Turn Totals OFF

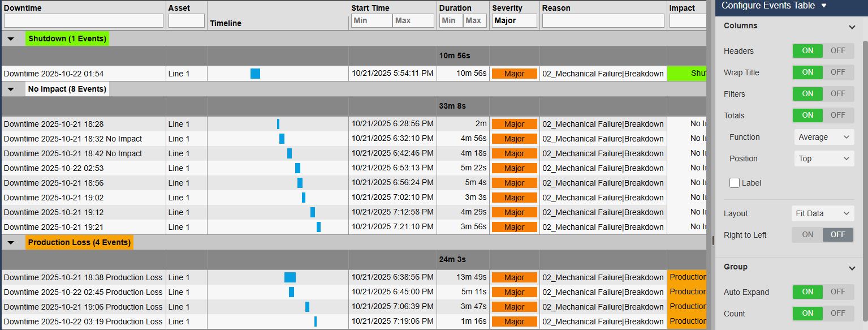tap(838, 115)
